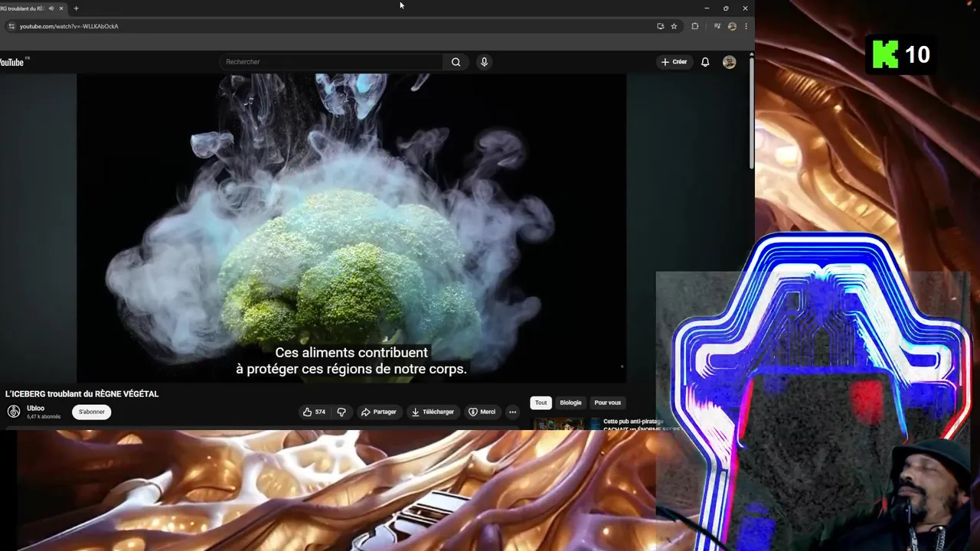This screenshot has width=980, height=551.
Task: Open a new browser tab
Action: tap(76, 8)
